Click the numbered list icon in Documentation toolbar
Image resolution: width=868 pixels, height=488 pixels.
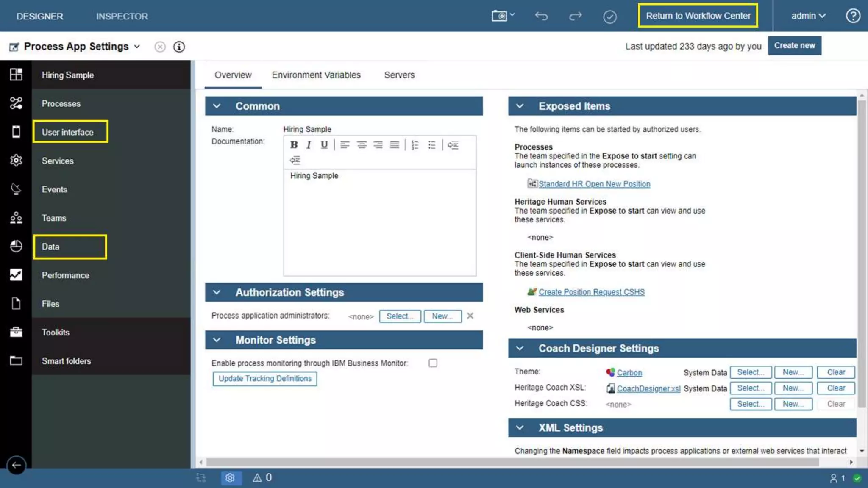tap(415, 145)
